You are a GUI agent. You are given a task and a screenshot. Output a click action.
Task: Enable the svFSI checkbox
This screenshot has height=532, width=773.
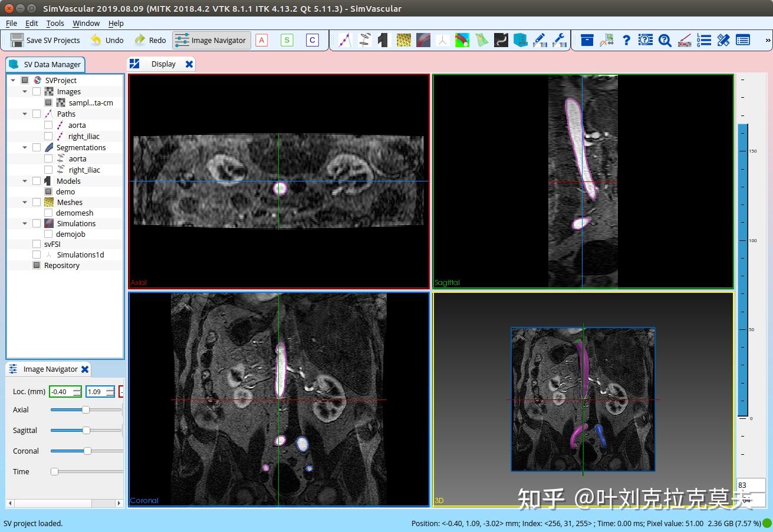click(x=37, y=244)
